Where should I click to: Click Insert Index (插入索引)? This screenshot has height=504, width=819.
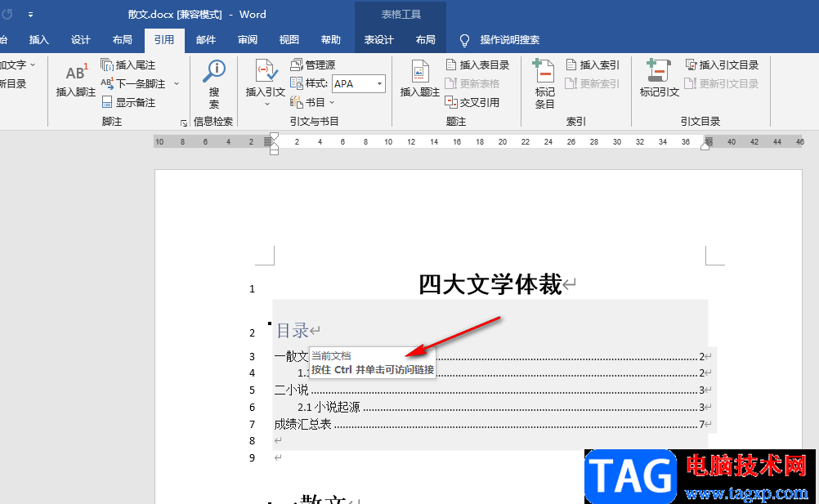click(593, 65)
